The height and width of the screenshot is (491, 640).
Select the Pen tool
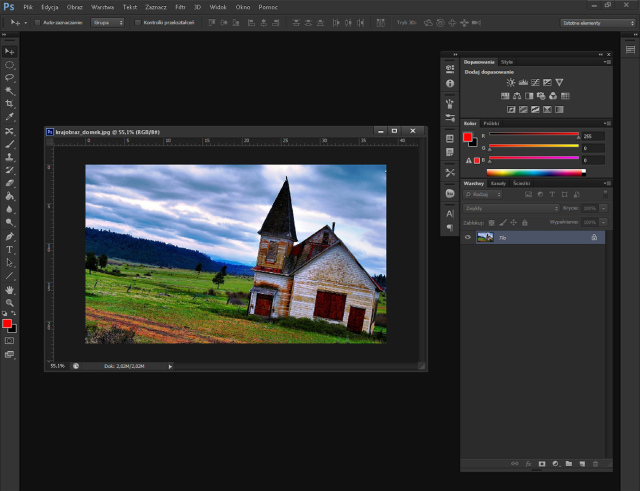point(9,236)
